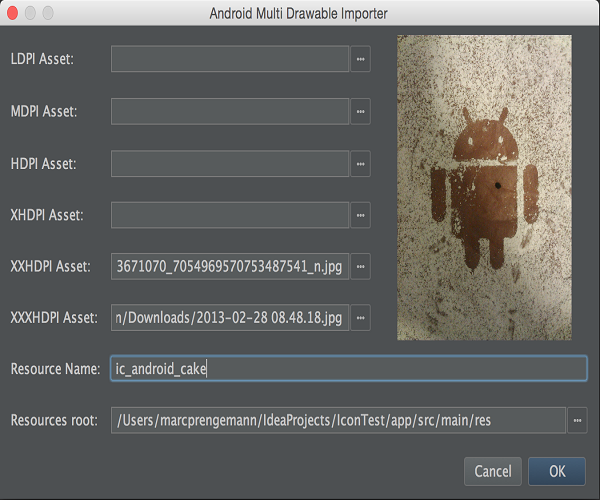
Task: Click the XHDPI Asset label
Action: coord(47,215)
